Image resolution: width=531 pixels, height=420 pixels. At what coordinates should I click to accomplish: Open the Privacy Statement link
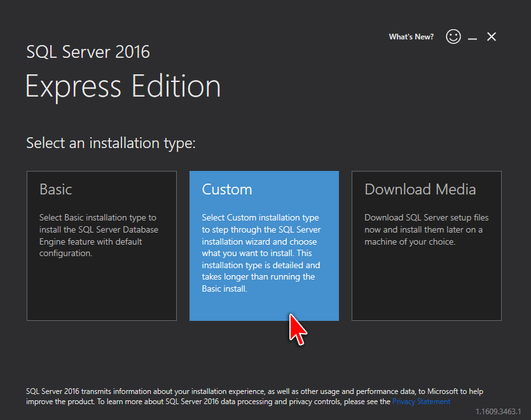coord(421,402)
